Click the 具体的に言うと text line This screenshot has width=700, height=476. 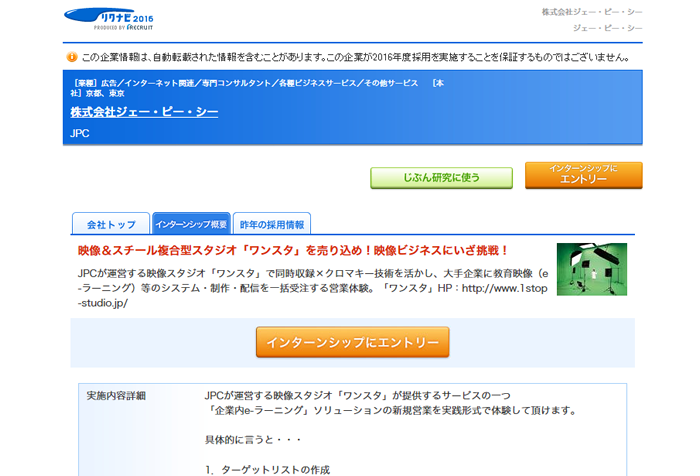(x=253, y=440)
